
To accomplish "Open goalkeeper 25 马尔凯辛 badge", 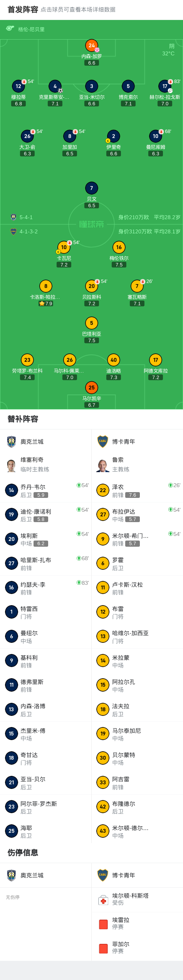I will click(x=92, y=388).
